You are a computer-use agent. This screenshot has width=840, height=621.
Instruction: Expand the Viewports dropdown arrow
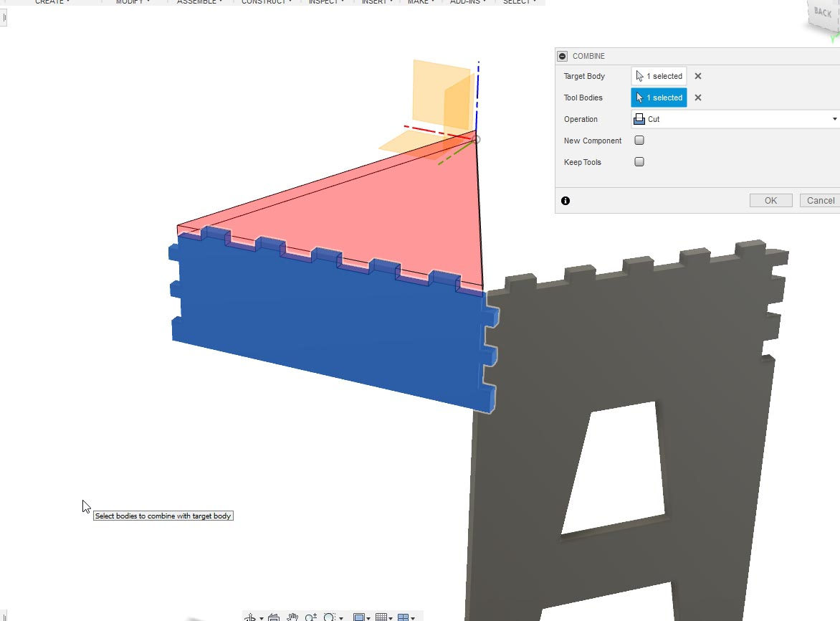(x=413, y=618)
